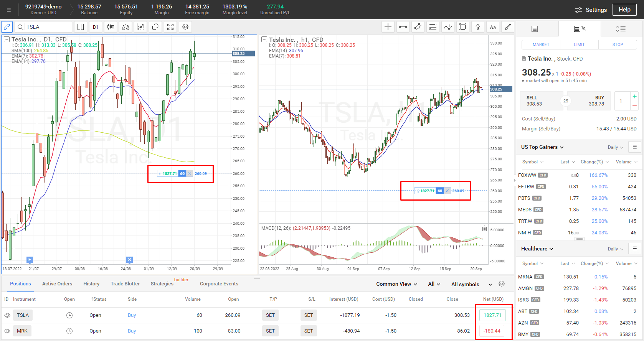Collapse the Tesla h1 chart legend
The width and height of the screenshot is (644, 341).
(x=264, y=40)
